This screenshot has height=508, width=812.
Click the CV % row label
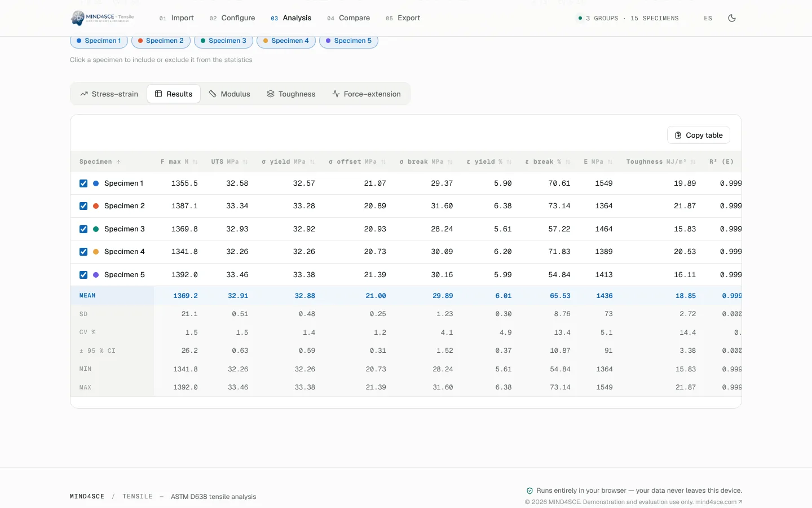click(x=87, y=332)
